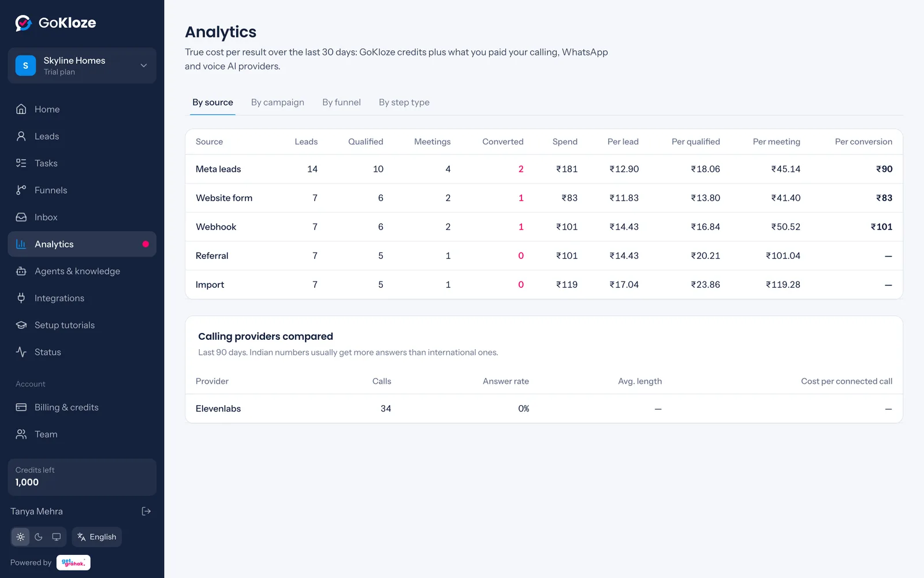Click the Calling providers compared heading

pyautogui.click(x=266, y=336)
